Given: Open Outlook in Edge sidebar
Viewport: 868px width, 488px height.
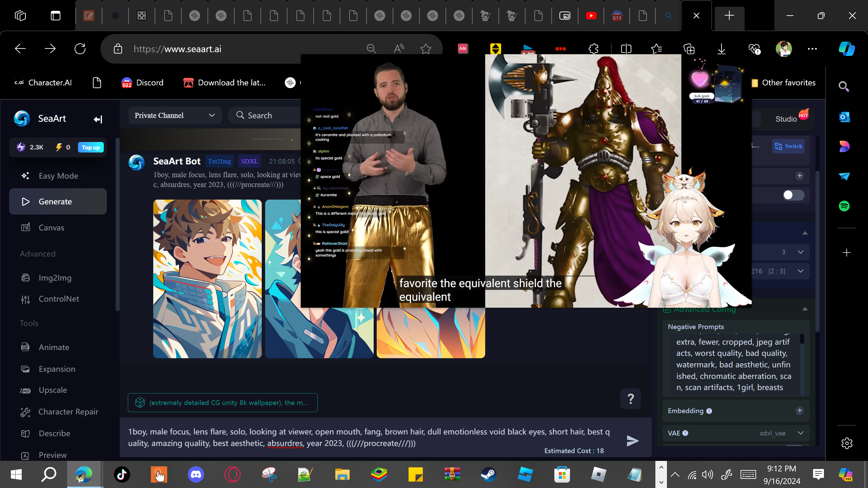Looking at the screenshot, I should click(x=844, y=117).
